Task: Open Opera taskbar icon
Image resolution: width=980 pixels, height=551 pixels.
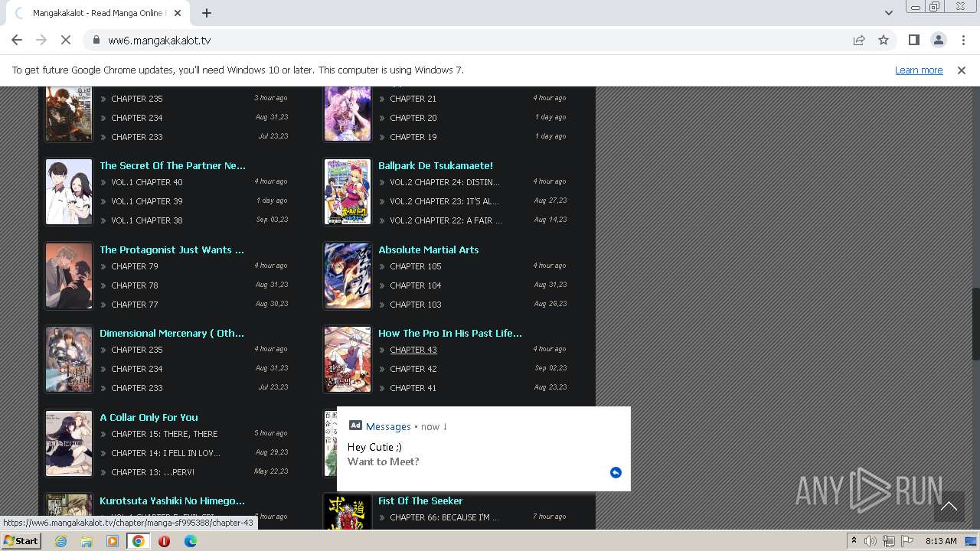Action: [164, 541]
